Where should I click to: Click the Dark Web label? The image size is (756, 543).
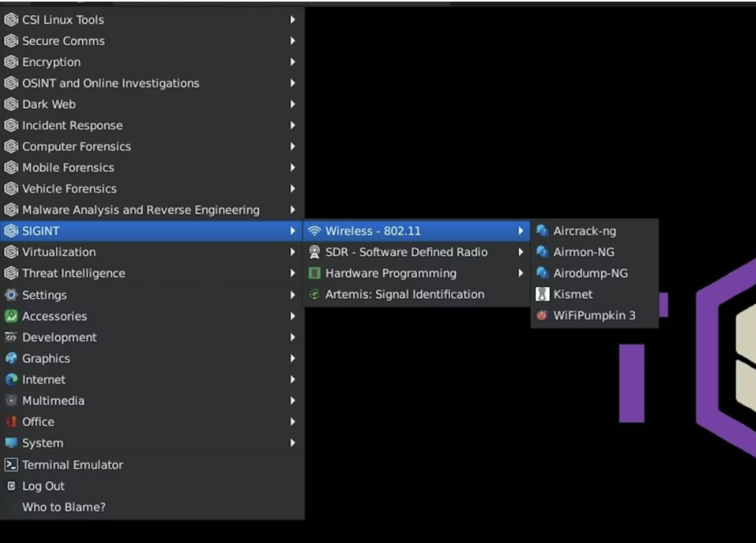[x=49, y=104]
